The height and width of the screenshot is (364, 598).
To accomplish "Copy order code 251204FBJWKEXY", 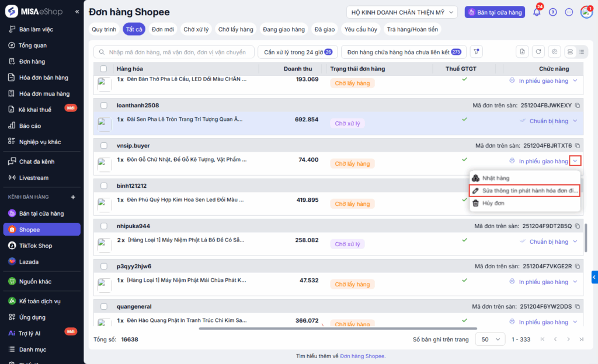I will 578,106.
